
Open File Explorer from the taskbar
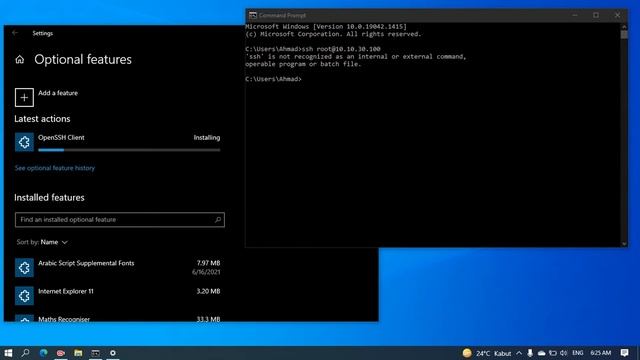(78, 353)
